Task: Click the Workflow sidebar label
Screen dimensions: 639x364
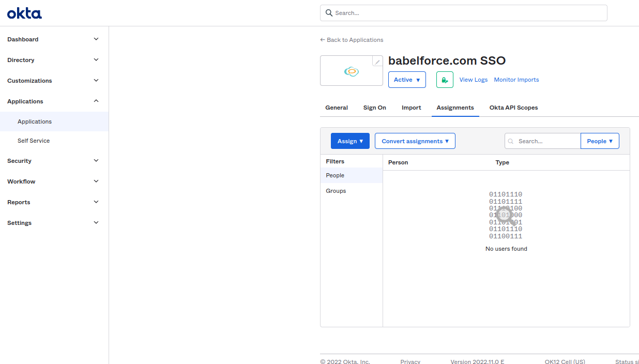Action: click(x=21, y=181)
